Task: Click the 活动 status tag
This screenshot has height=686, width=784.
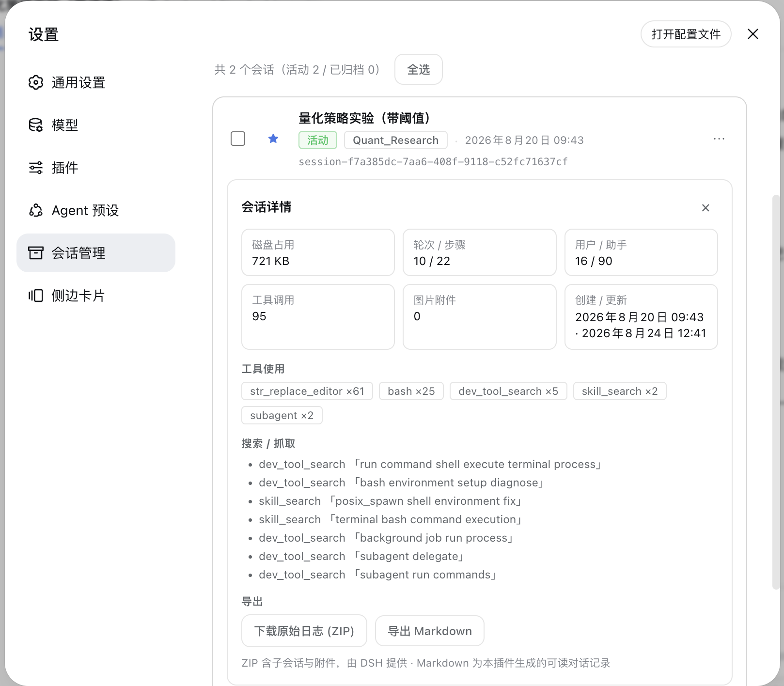Action: [x=318, y=140]
